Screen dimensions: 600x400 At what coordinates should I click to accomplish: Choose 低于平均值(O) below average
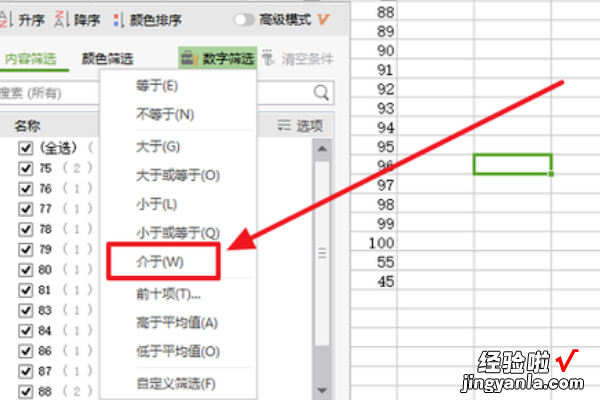[178, 351]
